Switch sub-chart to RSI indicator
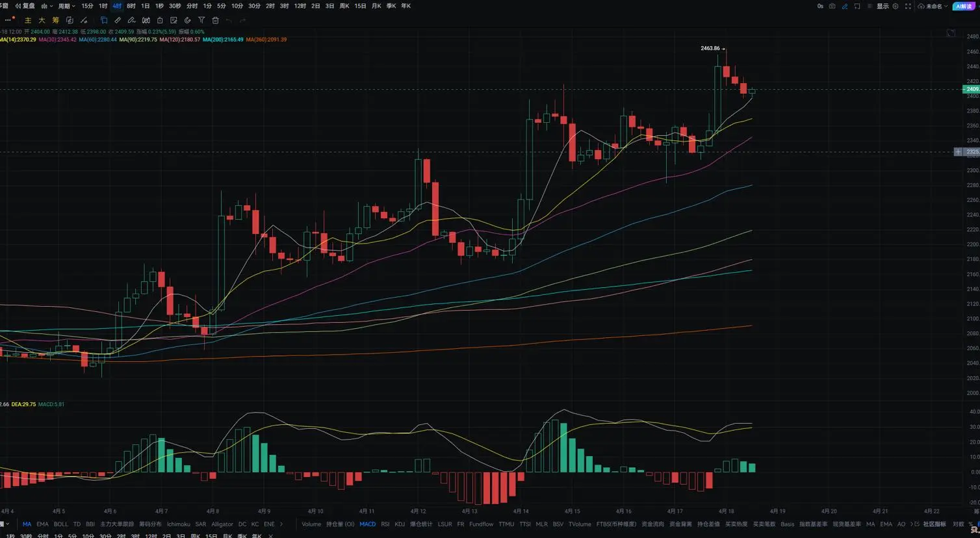This screenshot has height=538, width=980. (385, 524)
